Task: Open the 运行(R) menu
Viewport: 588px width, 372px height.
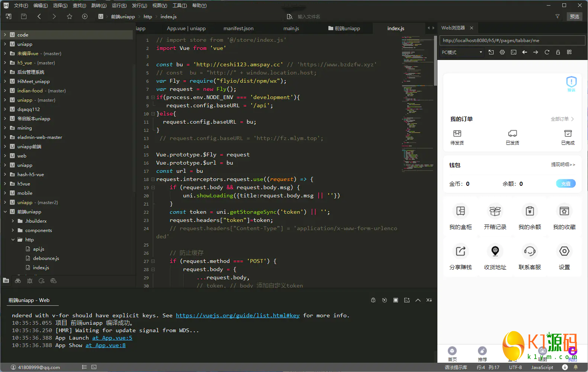Action: pyautogui.click(x=119, y=6)
